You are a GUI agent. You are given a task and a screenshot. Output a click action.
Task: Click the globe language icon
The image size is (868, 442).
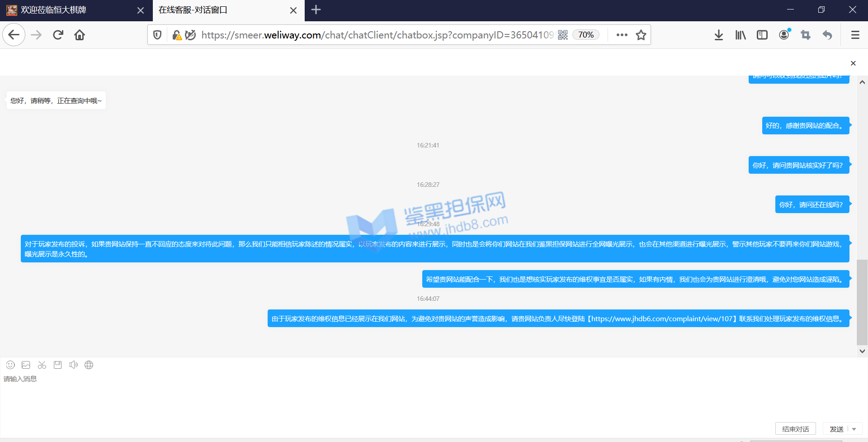[89, 365]
